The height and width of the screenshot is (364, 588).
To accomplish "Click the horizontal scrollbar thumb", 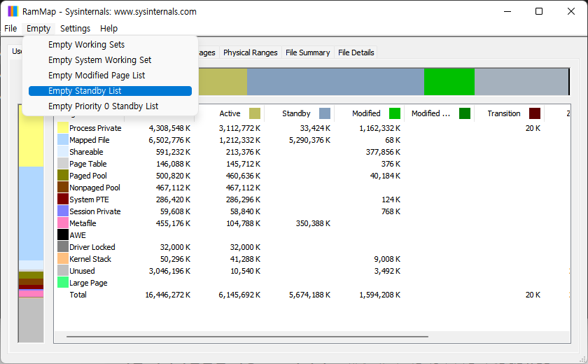I will point(247,337).
